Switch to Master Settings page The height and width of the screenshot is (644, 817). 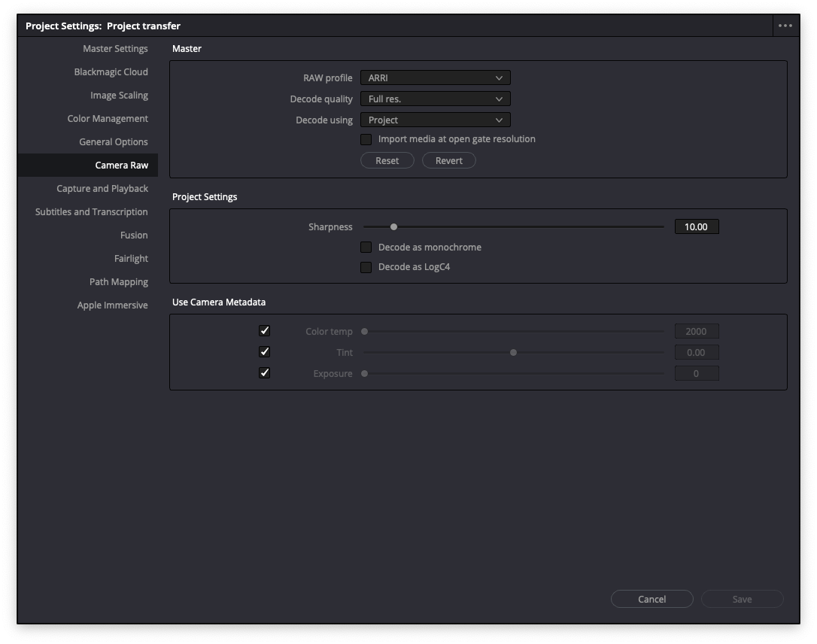(114, 48)
